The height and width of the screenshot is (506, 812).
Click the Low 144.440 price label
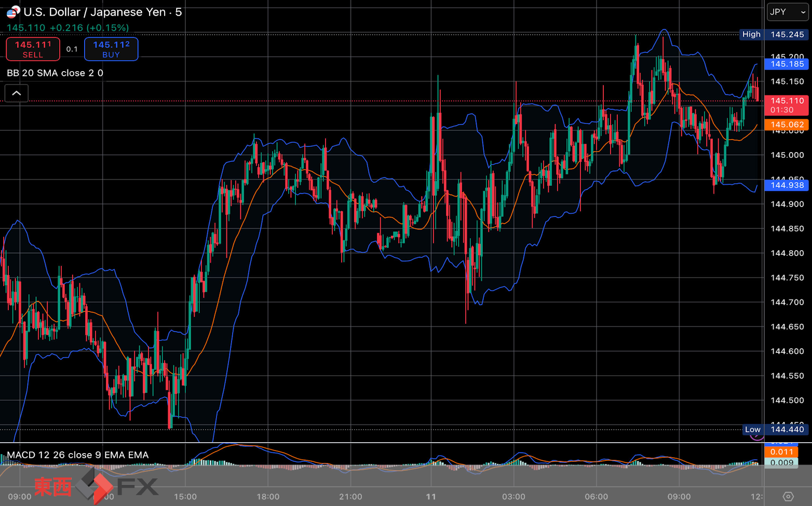[775, 429]
